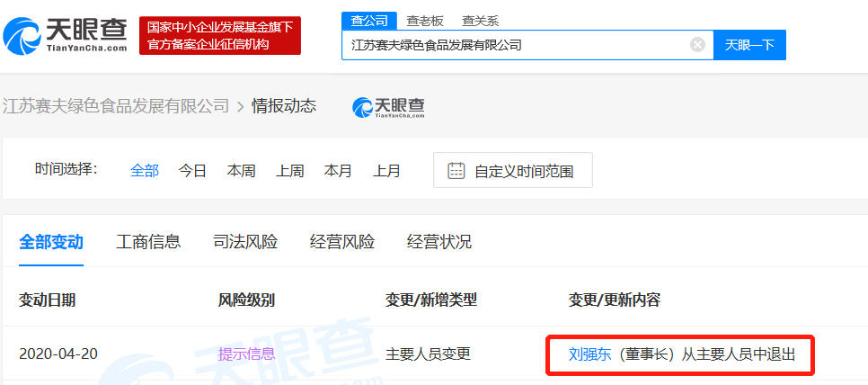Screen dimensions: 868x385
Task: Switch to the 查关系 search tab
Action: 480,19
